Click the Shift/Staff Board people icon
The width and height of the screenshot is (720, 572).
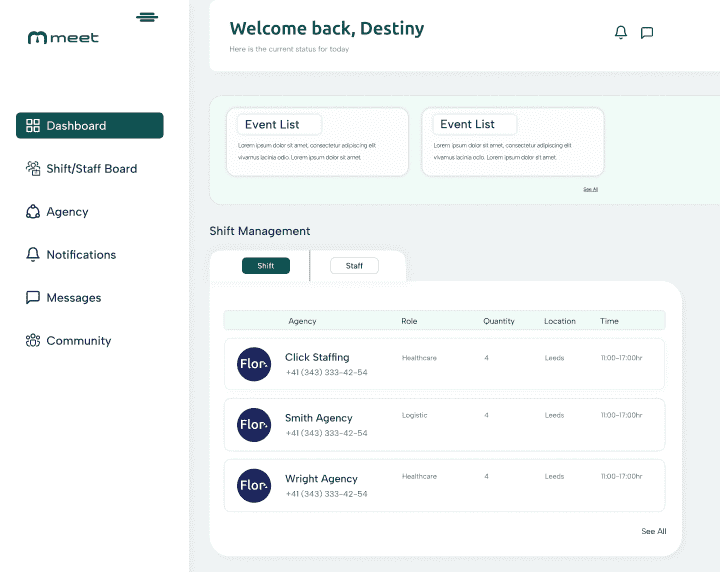(x=33, y=169)
